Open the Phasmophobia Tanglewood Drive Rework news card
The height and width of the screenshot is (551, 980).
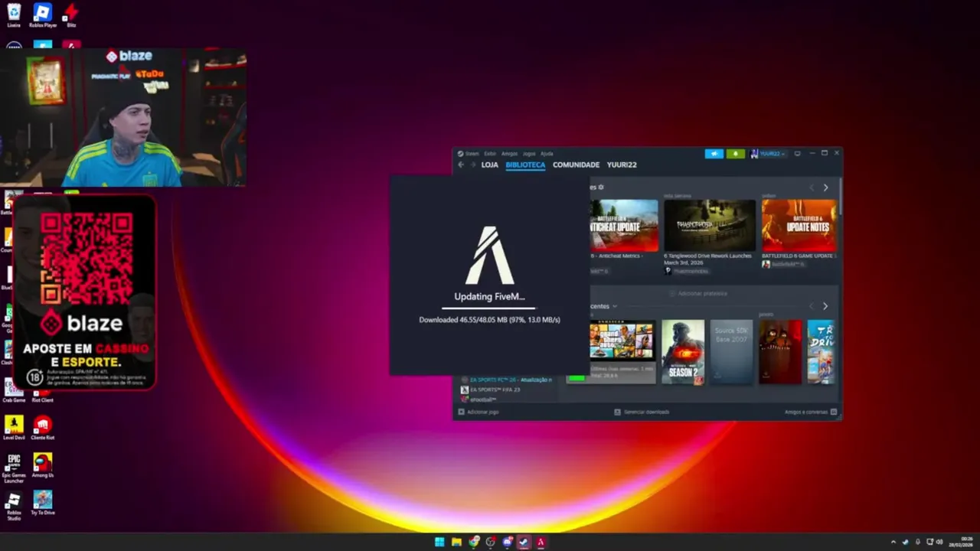point(710,225)
